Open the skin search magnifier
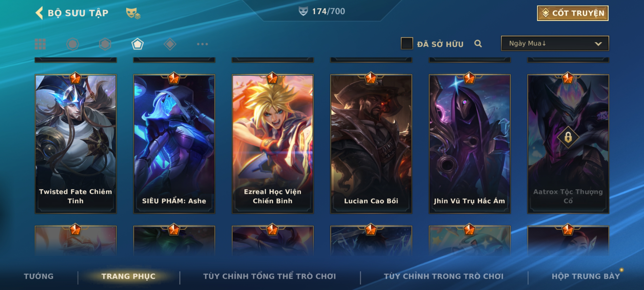Screen dimensions: 644x290 (478, 44)
